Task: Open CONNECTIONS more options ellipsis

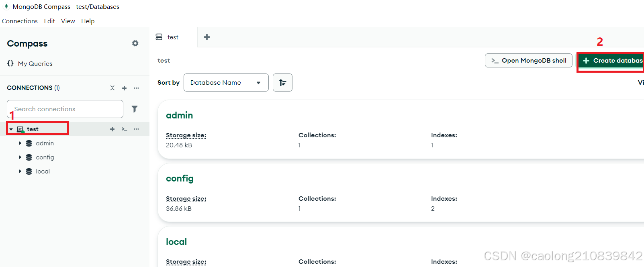Action: coord(137,88)
